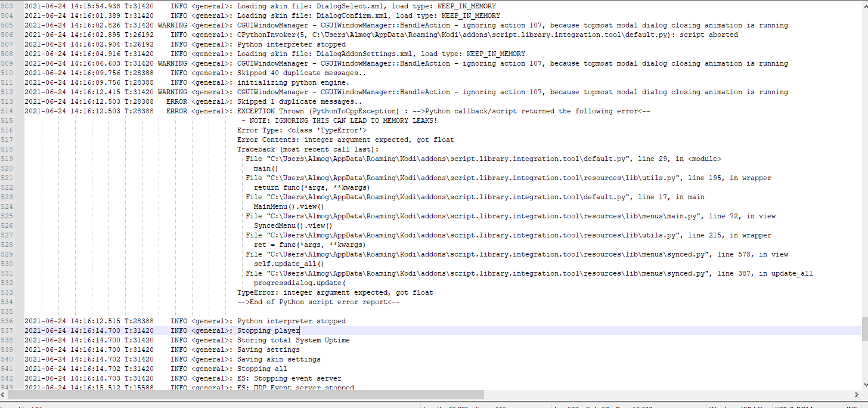Click the 'Stopping all' text
Image resolution: width=868 pixels, height=408 pixels.
point(262,369)
